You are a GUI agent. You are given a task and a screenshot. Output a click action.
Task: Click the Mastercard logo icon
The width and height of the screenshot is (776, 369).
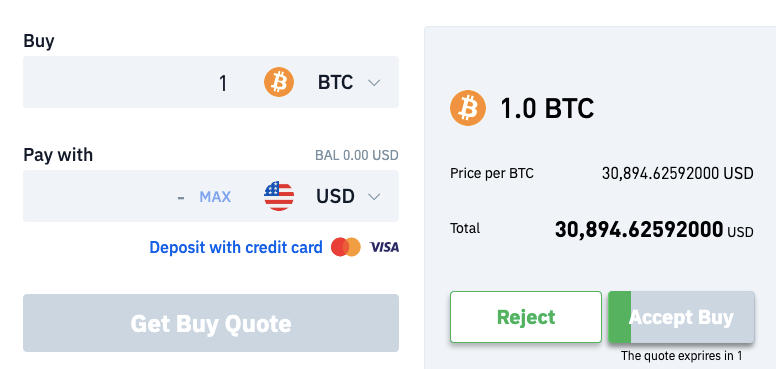point(346,247)
